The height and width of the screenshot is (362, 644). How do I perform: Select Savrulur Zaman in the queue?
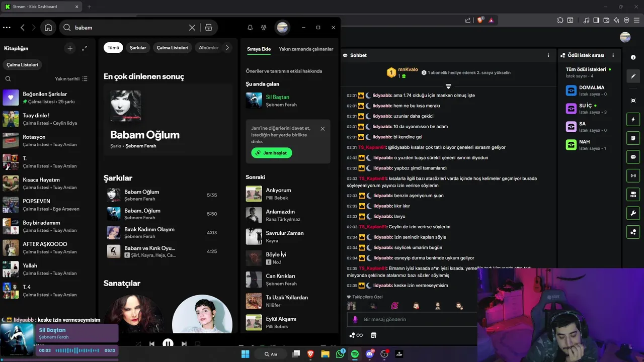click(288, 237)
